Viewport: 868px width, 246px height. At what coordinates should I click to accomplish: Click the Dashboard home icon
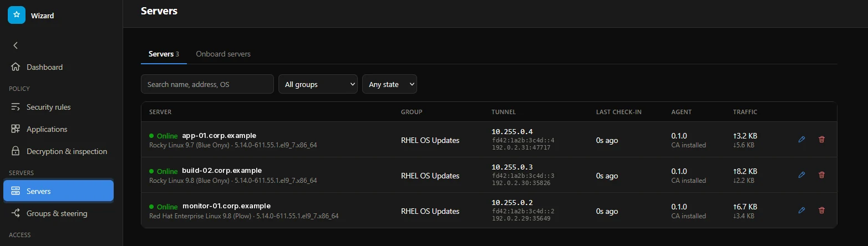pos(16,67)
